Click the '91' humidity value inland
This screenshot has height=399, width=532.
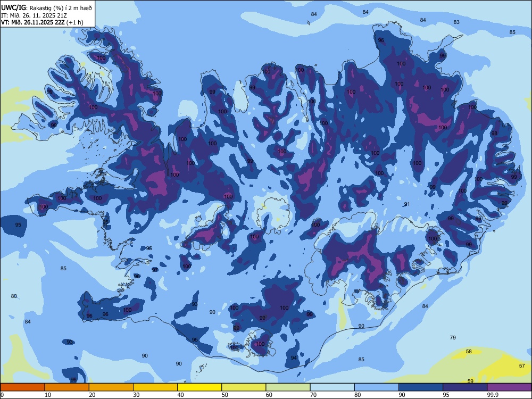pos(407,204)
